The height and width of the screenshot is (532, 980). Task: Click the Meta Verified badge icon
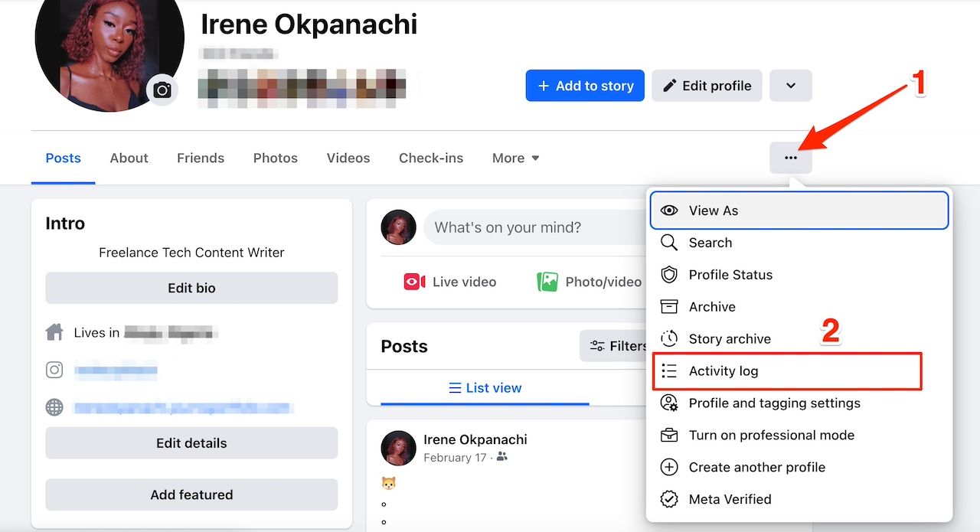tap(670, 499)
